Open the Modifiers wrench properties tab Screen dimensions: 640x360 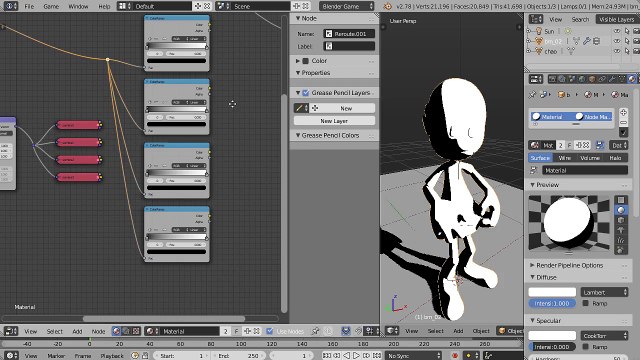point(612,79)
